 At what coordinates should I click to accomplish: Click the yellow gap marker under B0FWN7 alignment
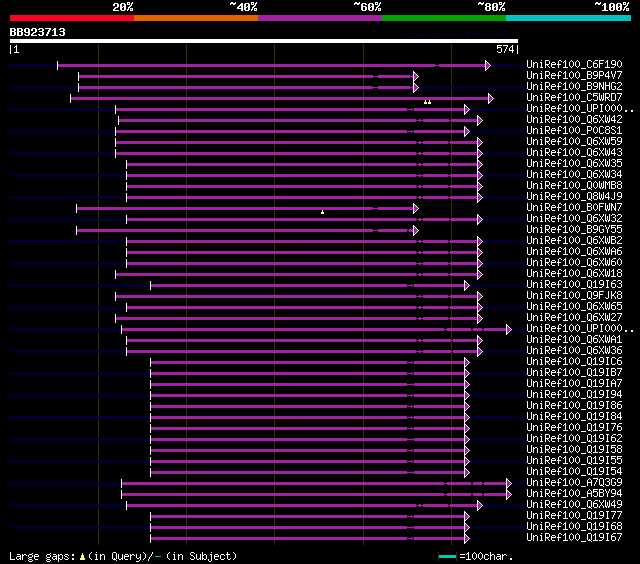[322, 212]
